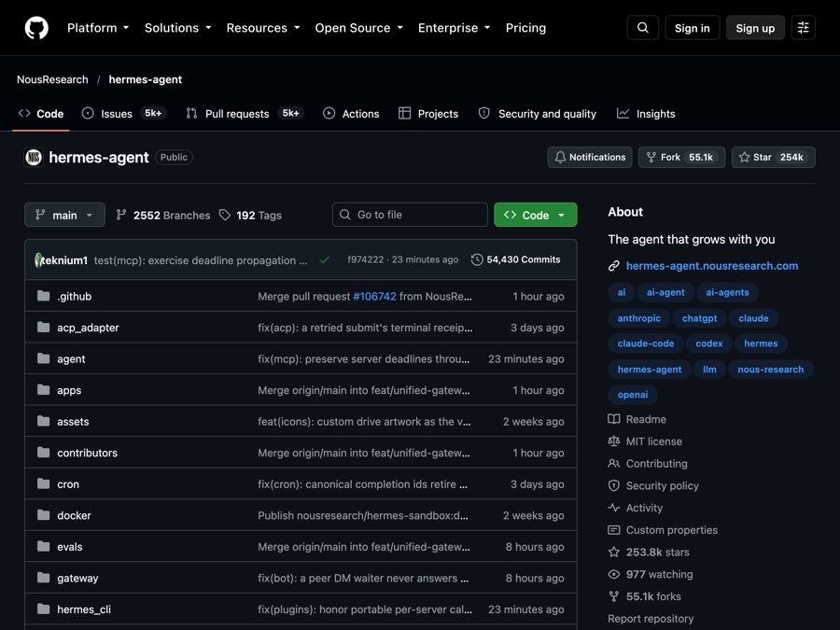Open the Security and quality tab

click(x=538, y=114)
